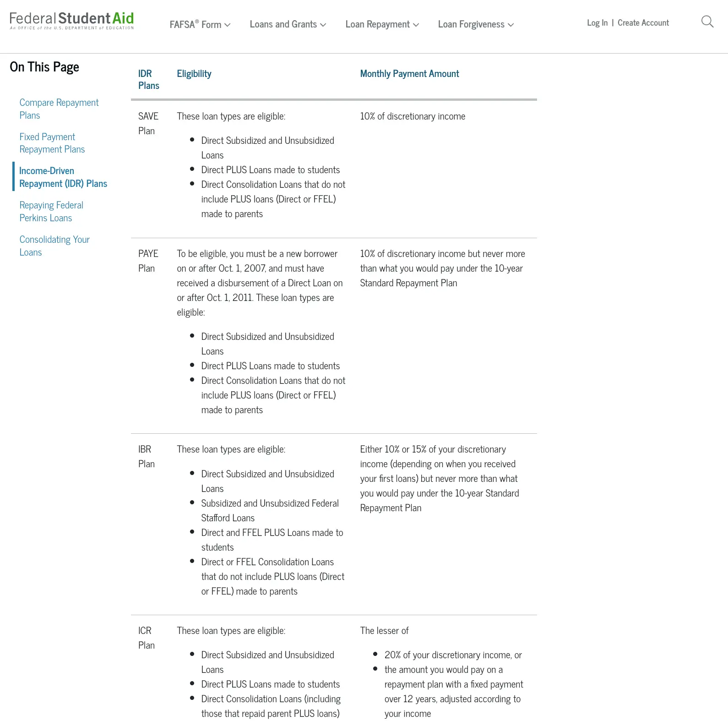Open the Create Account page

pyautogui.click(x=643, y=22)
